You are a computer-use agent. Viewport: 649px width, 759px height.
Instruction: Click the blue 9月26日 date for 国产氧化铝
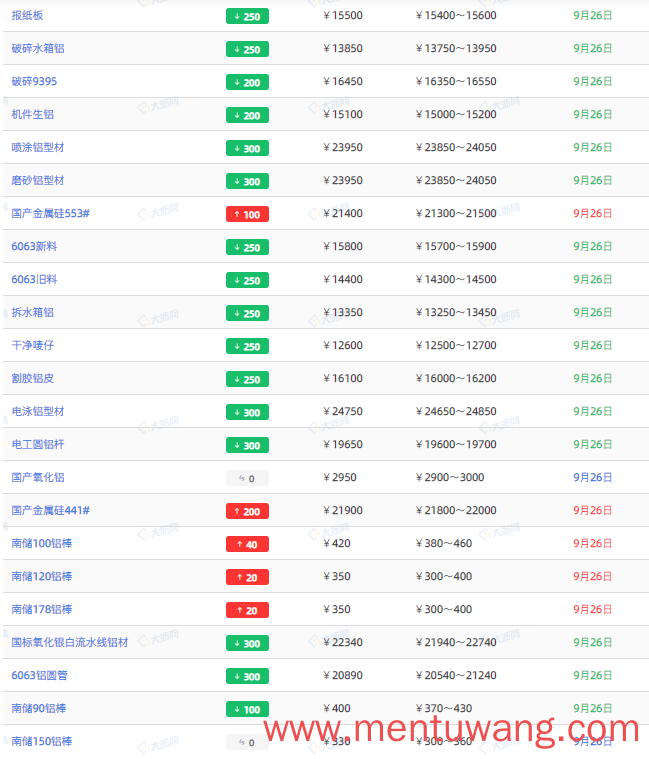(x=593, y=477)
